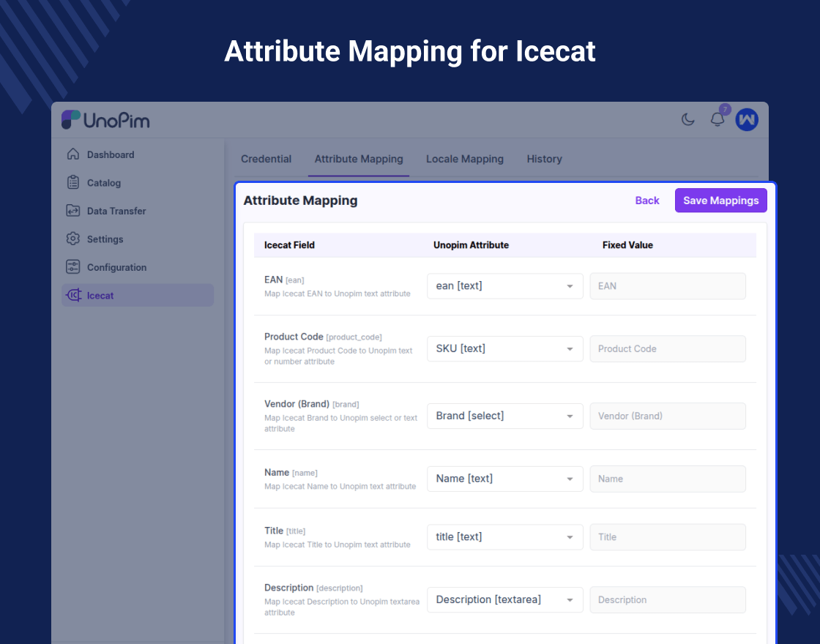Click the Settings gear icon
Screen dimensions: 820x644
[73, 239]
